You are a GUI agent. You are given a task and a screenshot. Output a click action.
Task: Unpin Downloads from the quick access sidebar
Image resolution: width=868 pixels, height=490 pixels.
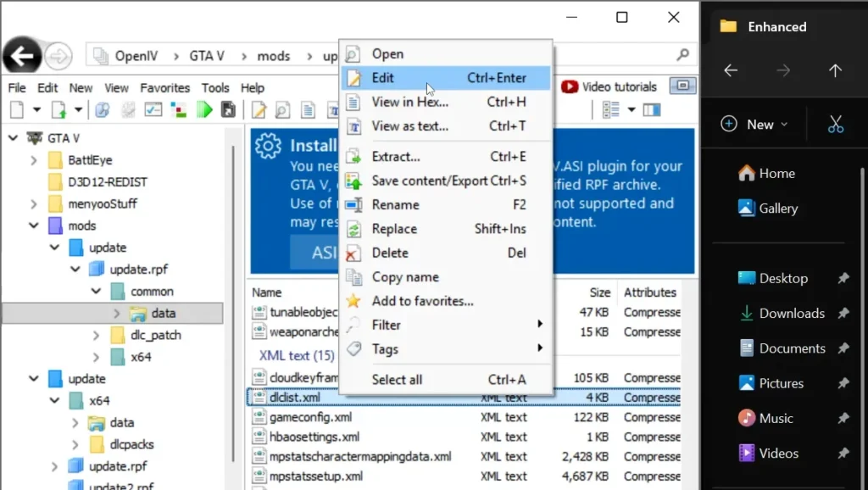click(x=843, y=313)
